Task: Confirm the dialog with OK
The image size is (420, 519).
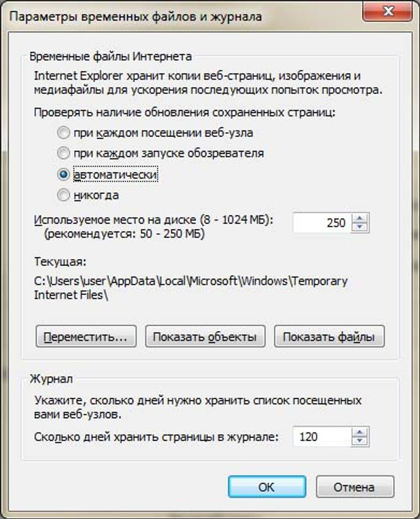Action: click(x=267, y=487)
